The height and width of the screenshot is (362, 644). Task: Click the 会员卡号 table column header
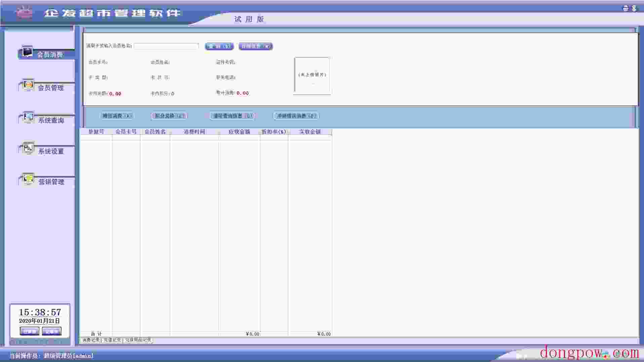coord(126,132)
